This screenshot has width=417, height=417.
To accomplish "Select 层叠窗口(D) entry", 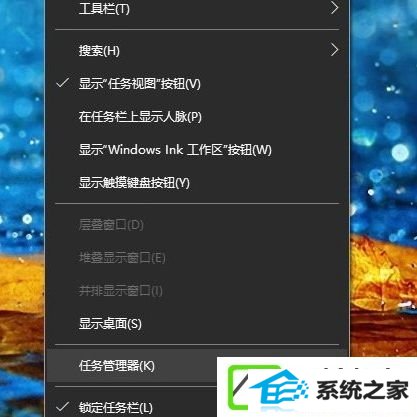I will [x=197, y=225].
